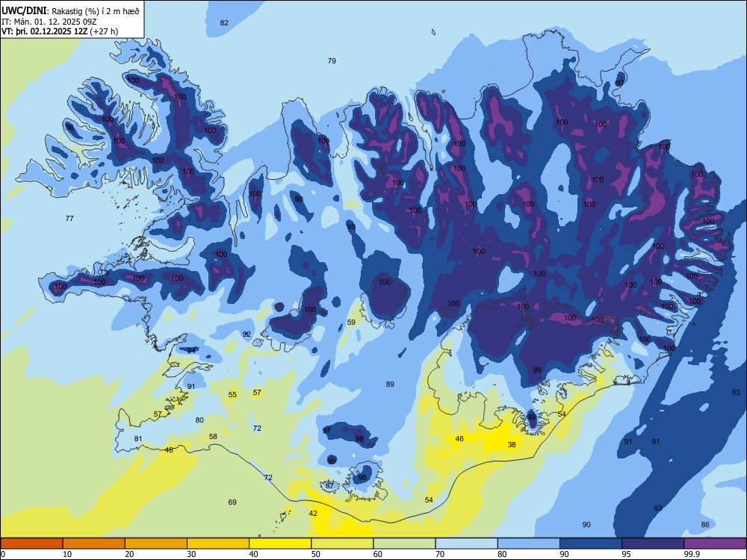Click the humidity value '46' on the map
747x560 pixels.
[x=459, y=438]
